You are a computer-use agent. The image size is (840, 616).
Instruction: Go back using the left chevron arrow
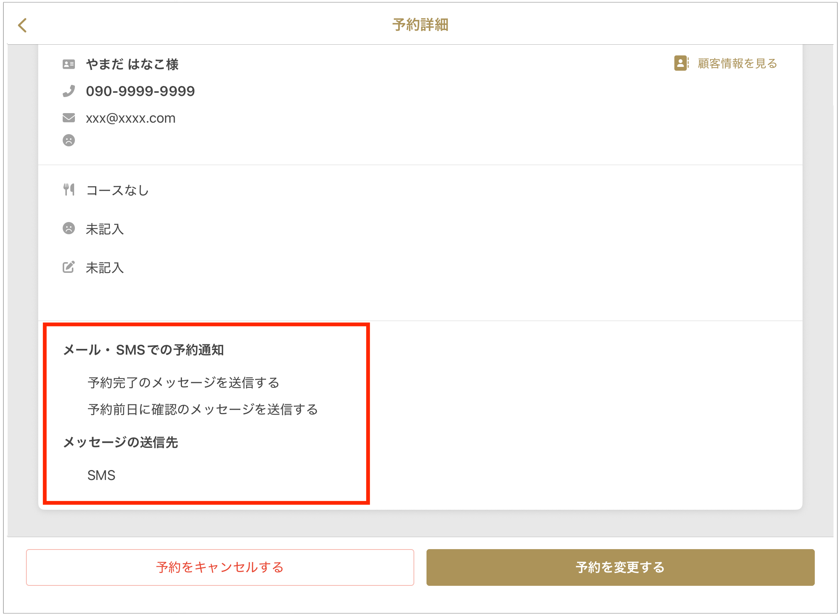(x=23, y=25)
